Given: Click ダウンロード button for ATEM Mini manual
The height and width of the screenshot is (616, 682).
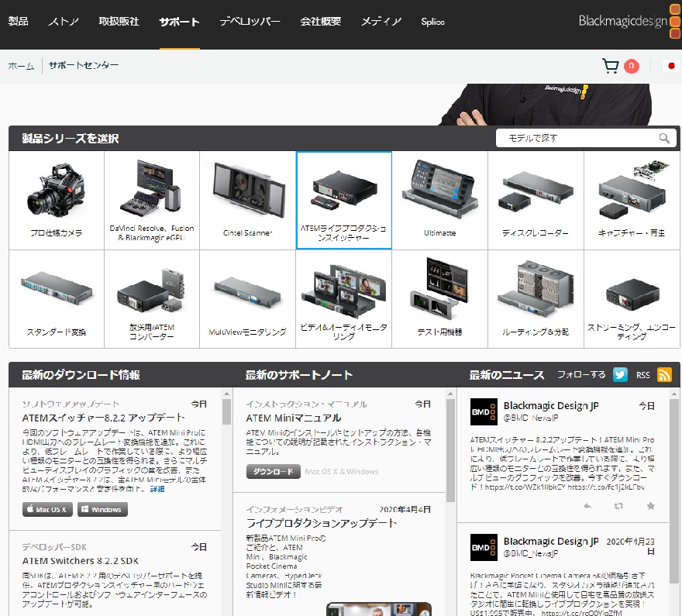Looking at the screenshot, I should (x=273, y=471).
